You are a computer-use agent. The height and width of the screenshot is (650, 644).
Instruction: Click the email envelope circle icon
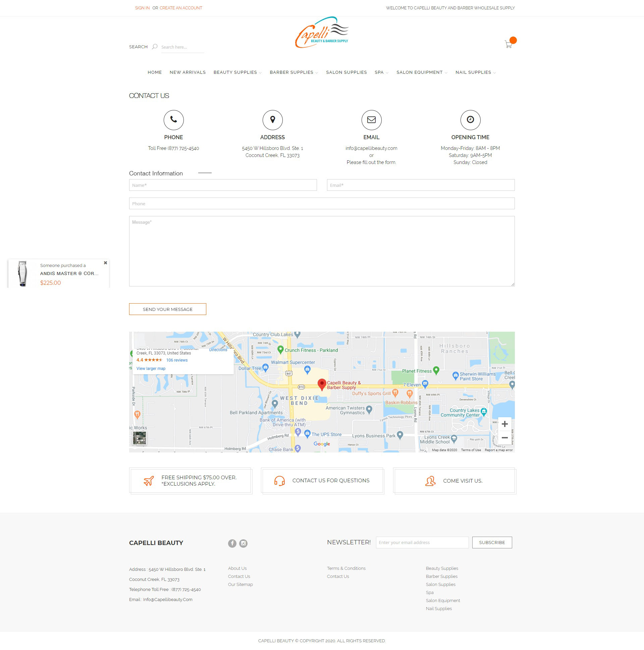(371, 120)
